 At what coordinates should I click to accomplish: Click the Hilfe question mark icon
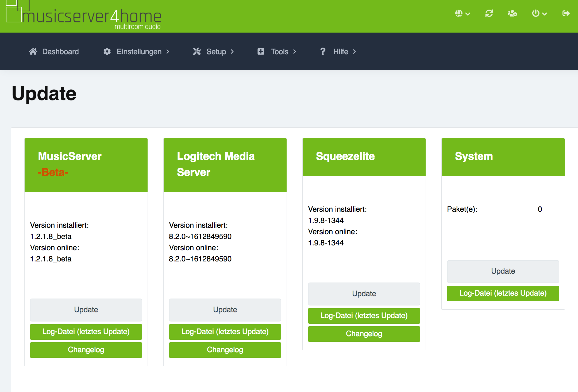coord(323,52)
